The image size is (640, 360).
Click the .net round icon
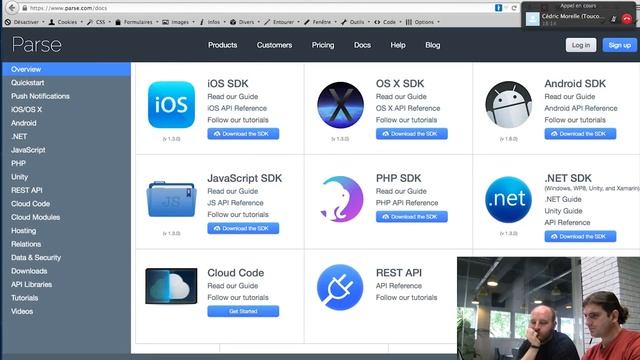pyautogui.click(x=509, y=199)
